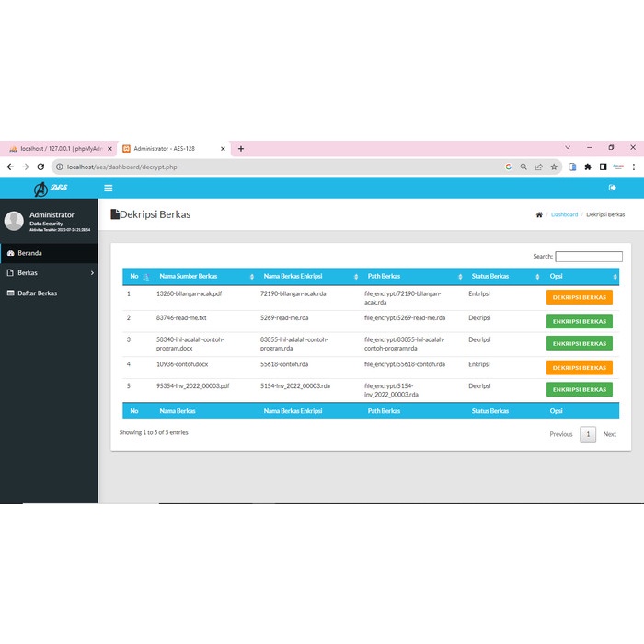Bookmark this page with star icon

click(554, 167)
